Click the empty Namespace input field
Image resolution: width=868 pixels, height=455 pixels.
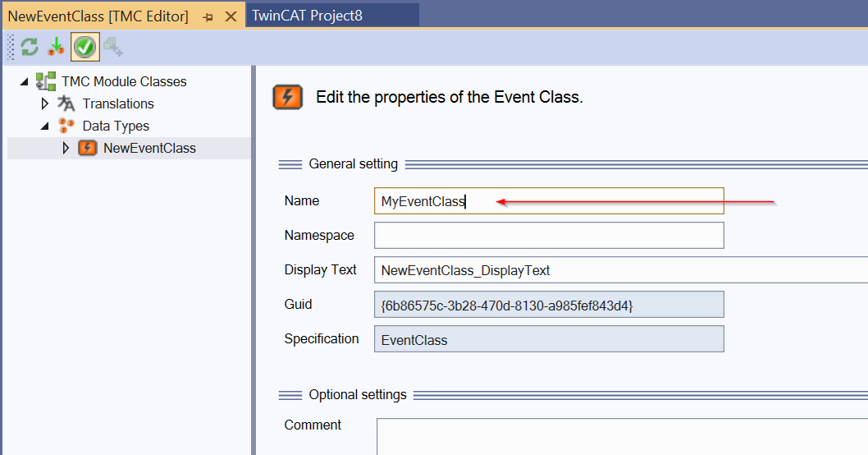(x=549, y=235)
